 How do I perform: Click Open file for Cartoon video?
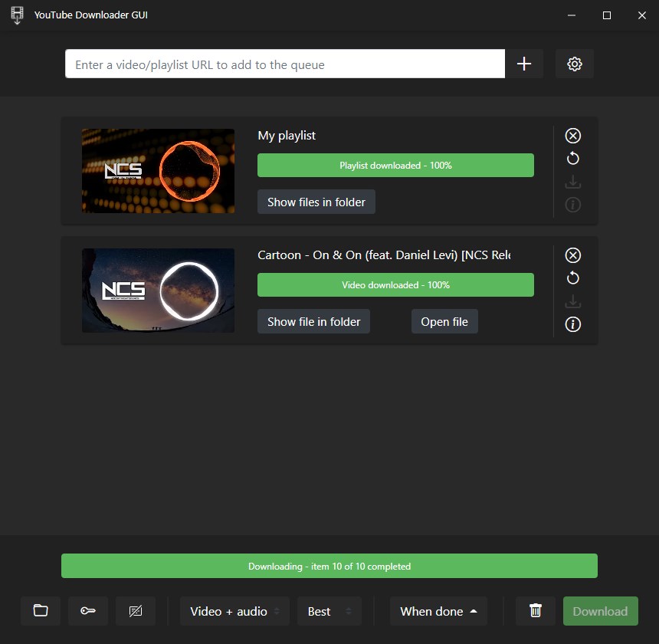coord(444,321)
